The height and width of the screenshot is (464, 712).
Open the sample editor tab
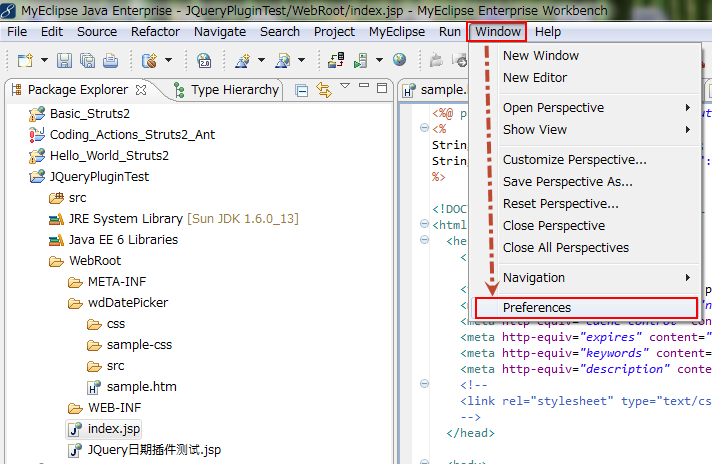435,90
